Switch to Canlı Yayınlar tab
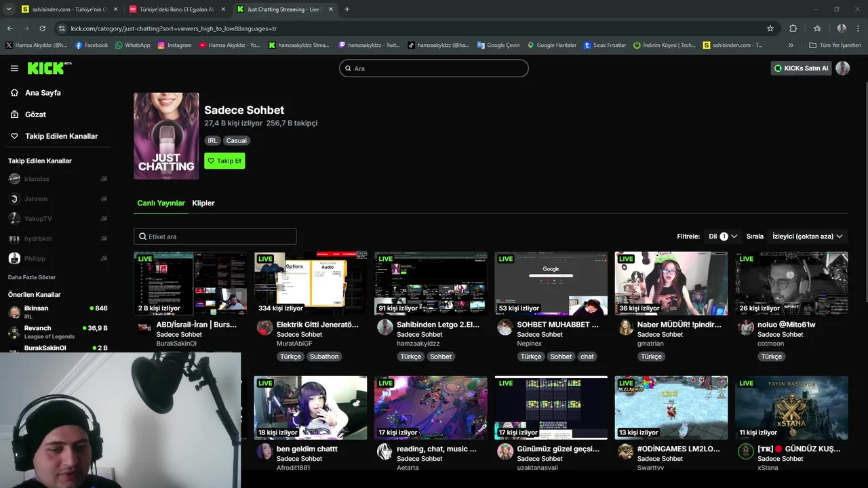Image resolution: width=868 pixels, height=488 pixels. click(x=161, y=203)
